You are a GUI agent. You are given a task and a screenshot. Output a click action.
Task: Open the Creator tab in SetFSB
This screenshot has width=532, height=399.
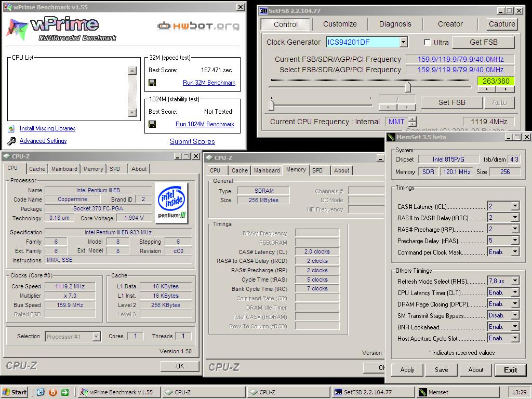click(x=450, y=24)
